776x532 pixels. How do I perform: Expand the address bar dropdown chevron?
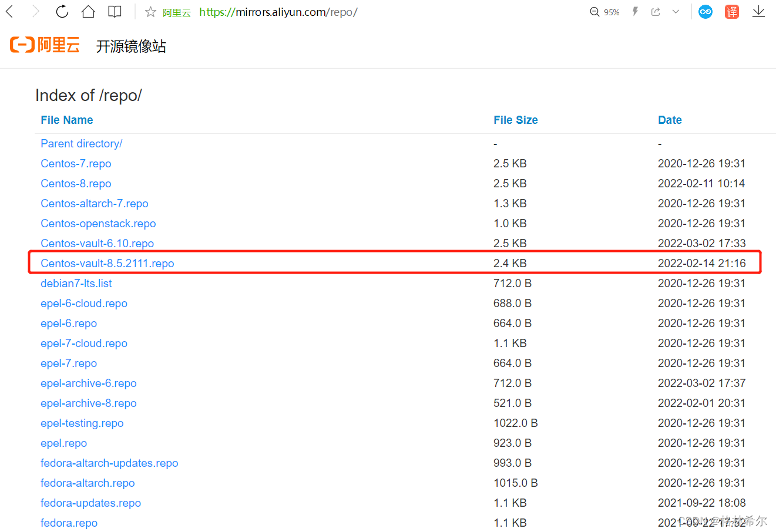click(x=676, y=12)
